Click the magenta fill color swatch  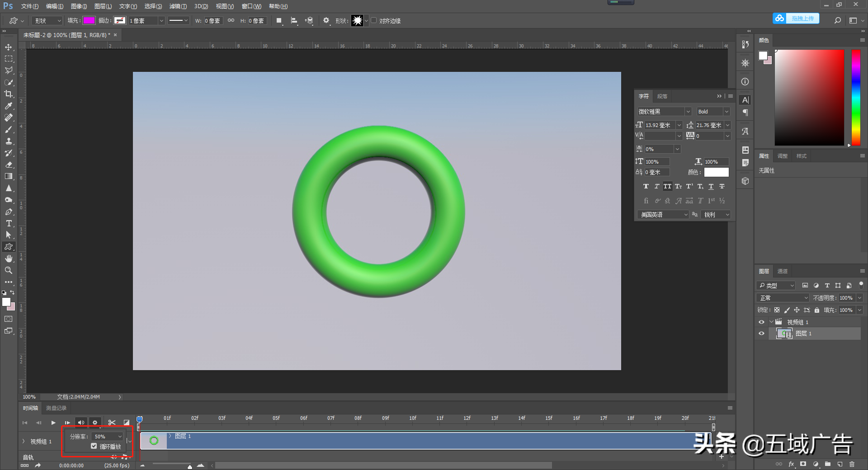(x=89, y=20)
